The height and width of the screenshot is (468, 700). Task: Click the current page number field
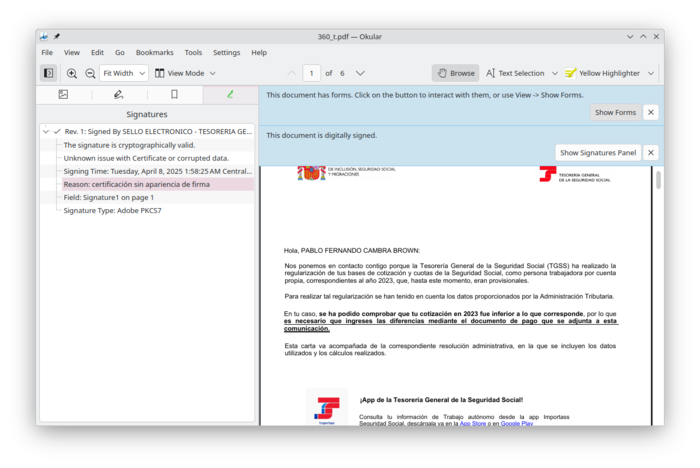(312, 73)
